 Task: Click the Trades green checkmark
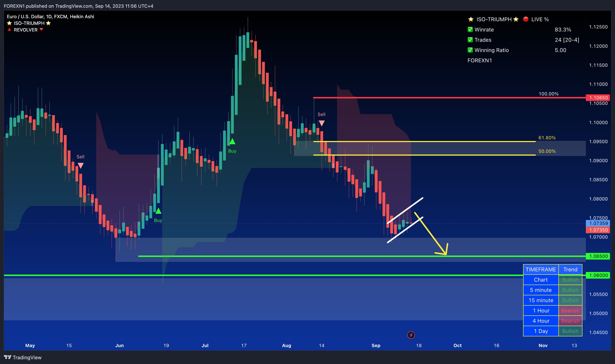tap(470, 40)
